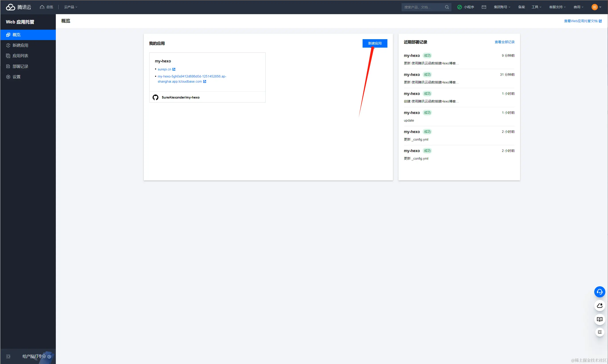Click the floating list menu icon
Image resolution: width=608 pixels, height=364 pixels.
coord(599,332)
